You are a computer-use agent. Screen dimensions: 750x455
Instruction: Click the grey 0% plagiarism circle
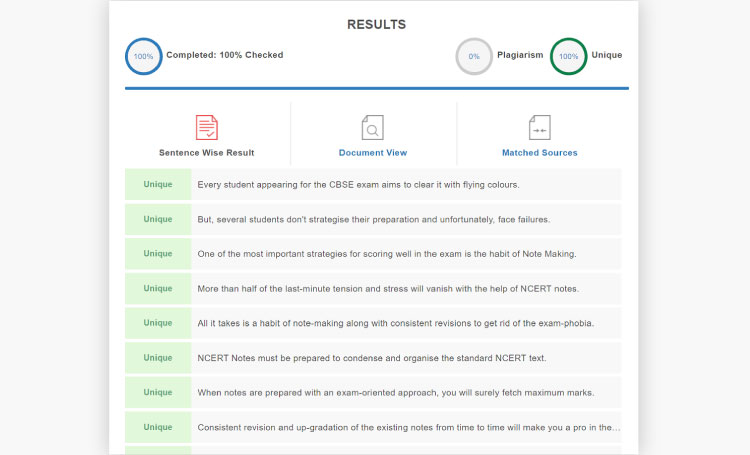(474, 56)
